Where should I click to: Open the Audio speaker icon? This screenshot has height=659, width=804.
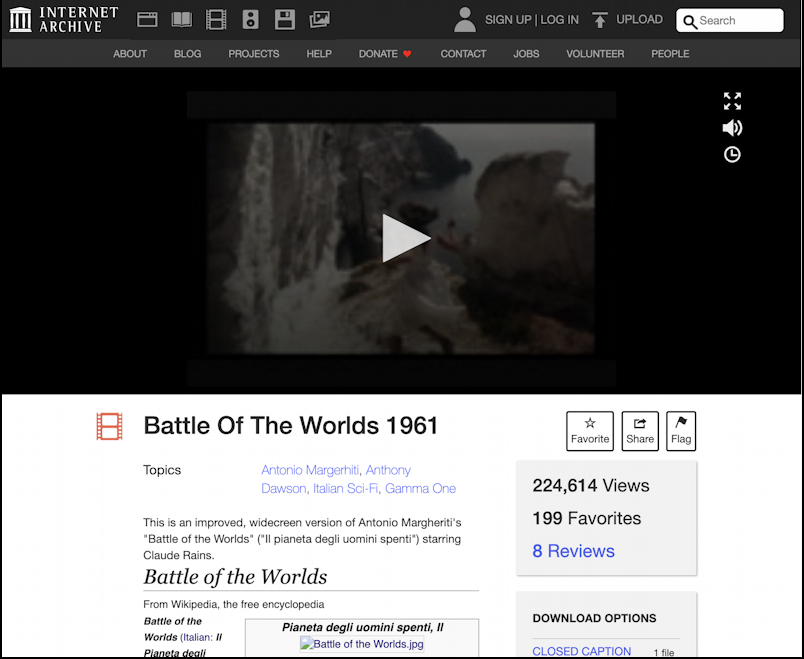click(x=250, y=19)
